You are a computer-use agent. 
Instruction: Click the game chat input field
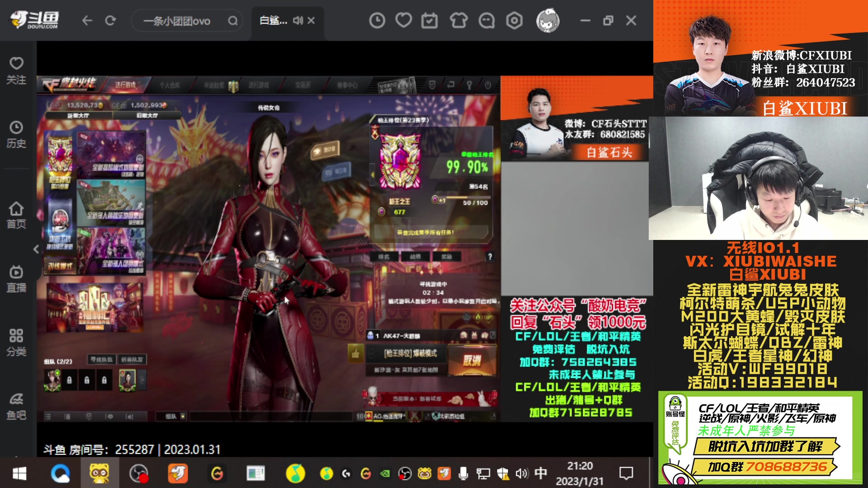[x=270, y=416]
